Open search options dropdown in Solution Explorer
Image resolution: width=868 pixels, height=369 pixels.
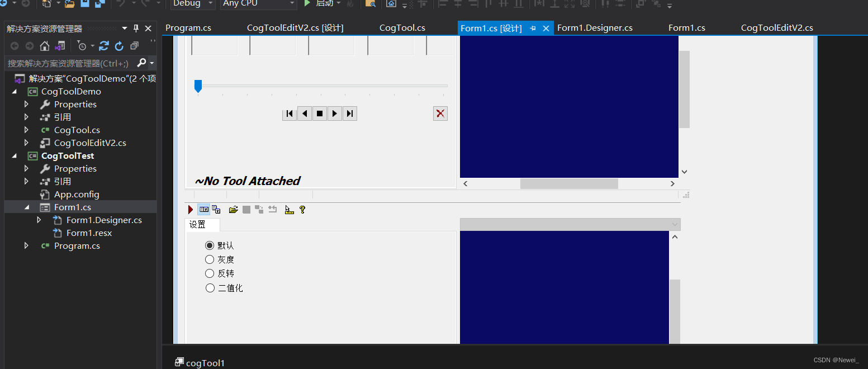click(151, 63)
